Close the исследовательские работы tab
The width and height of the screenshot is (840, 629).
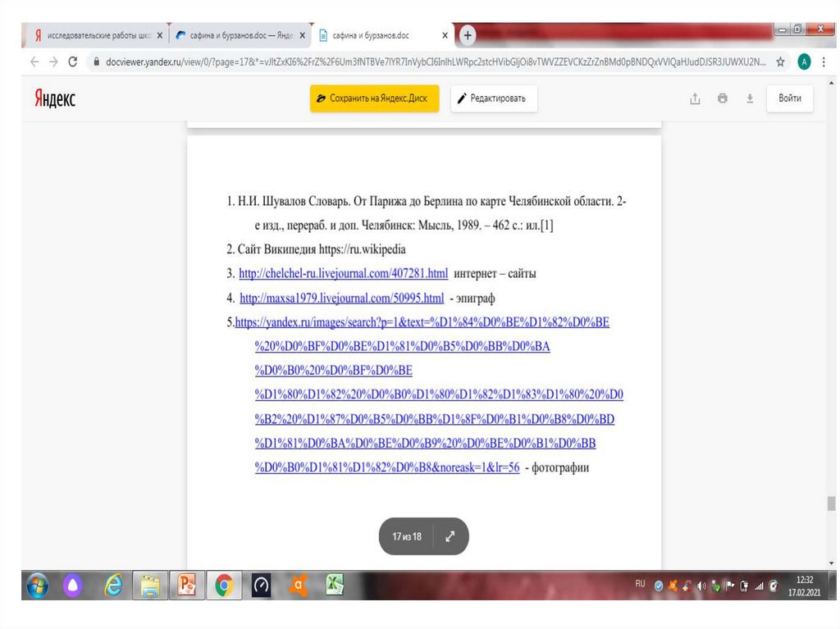(x=160, y=35)
